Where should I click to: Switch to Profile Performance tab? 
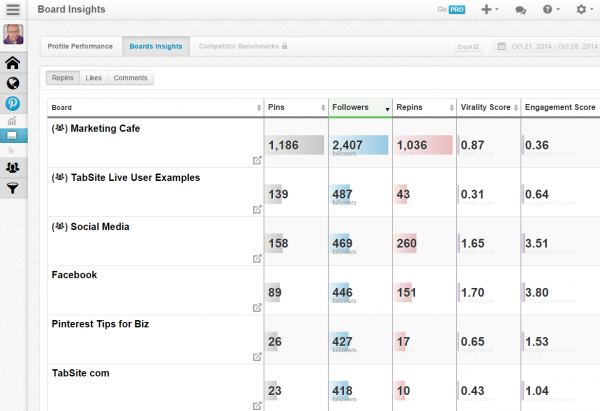point(79,47)
